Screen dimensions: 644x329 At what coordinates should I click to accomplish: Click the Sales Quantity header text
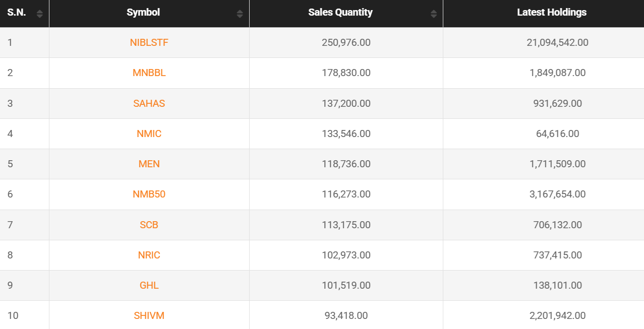340,13
